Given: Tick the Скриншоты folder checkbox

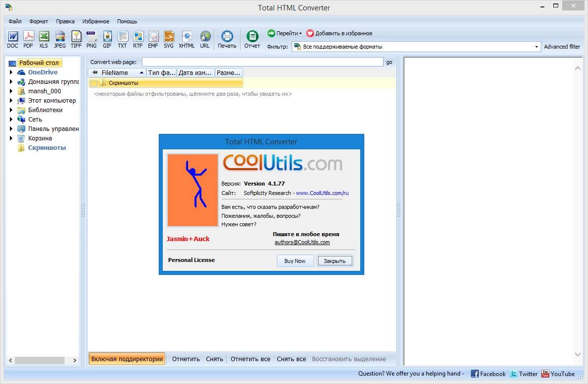Looking at the screenshot, I should click(94, 83).
